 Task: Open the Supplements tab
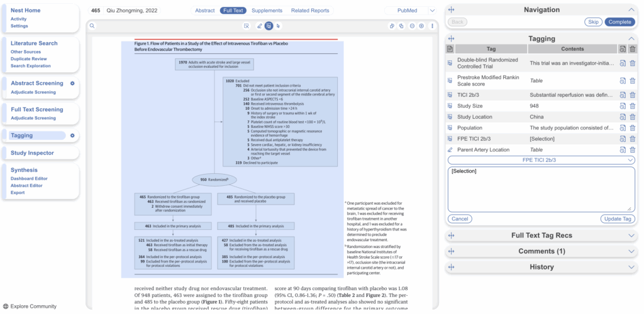tap(267, 11)
